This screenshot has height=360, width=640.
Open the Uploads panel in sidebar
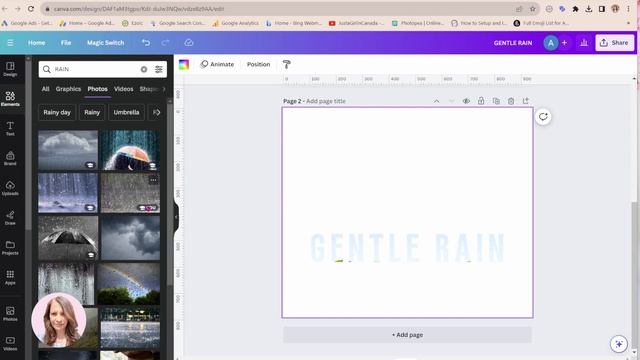coord(10,188)
